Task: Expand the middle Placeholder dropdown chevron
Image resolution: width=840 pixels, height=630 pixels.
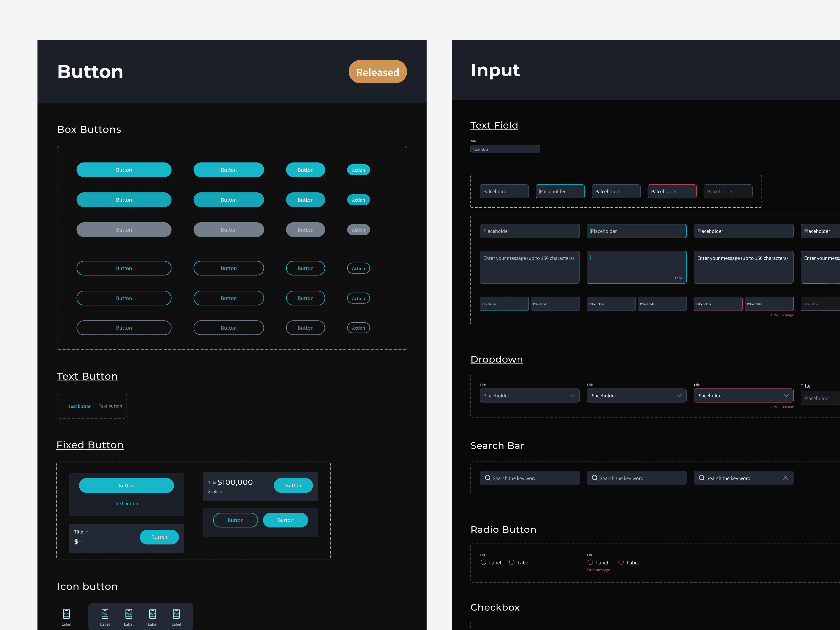Action: tap(680, 396)
